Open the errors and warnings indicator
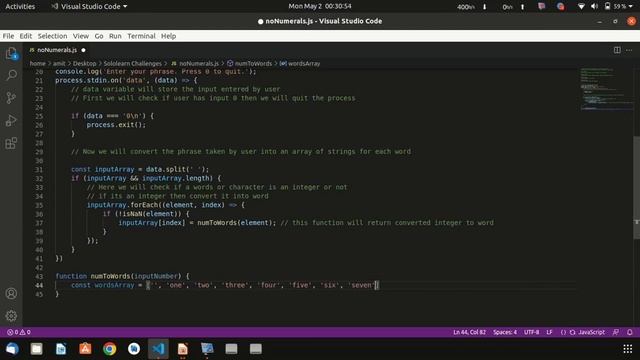The image size is (640, 360). point(19,332)
